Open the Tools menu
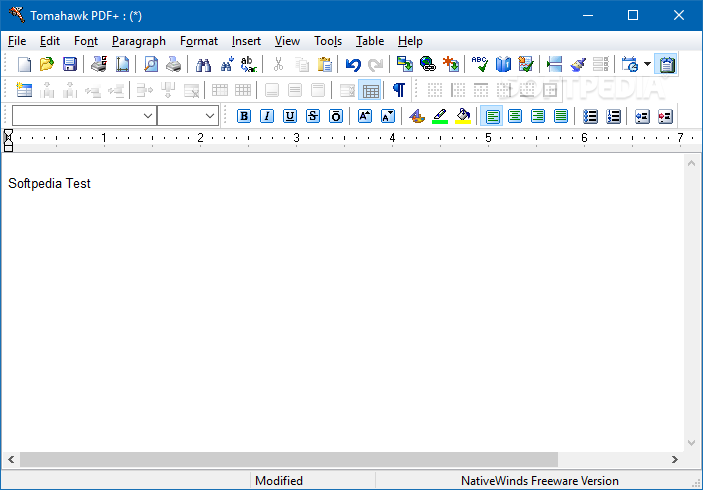This screenshot has width=703, height=490. 328,41
